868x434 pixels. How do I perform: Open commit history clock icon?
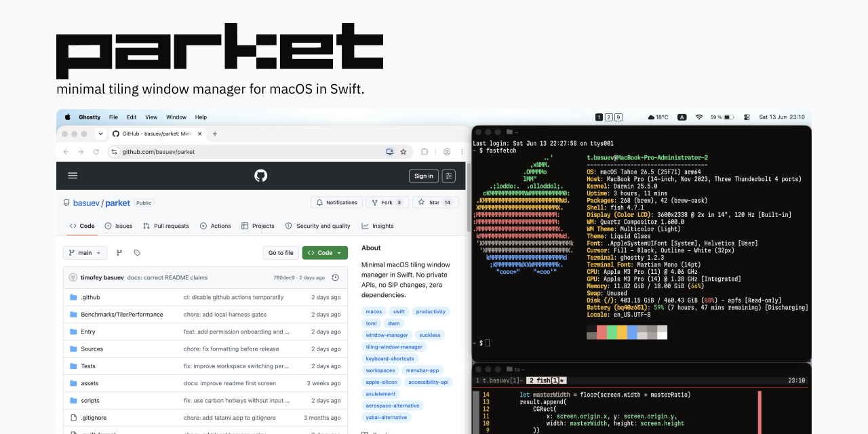[x=335, y=277]
